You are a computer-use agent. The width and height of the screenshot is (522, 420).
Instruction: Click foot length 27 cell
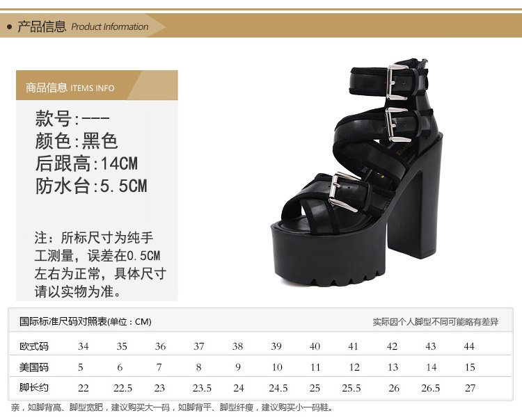pos(470,388)
